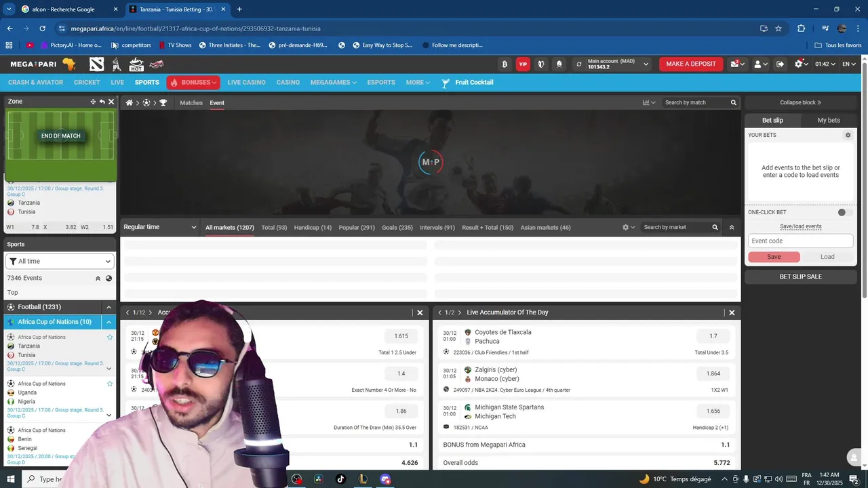Close the Live Accumulator Of The Day panel
The width and height of the screenshot is (868, 488).
coord(732,312)
